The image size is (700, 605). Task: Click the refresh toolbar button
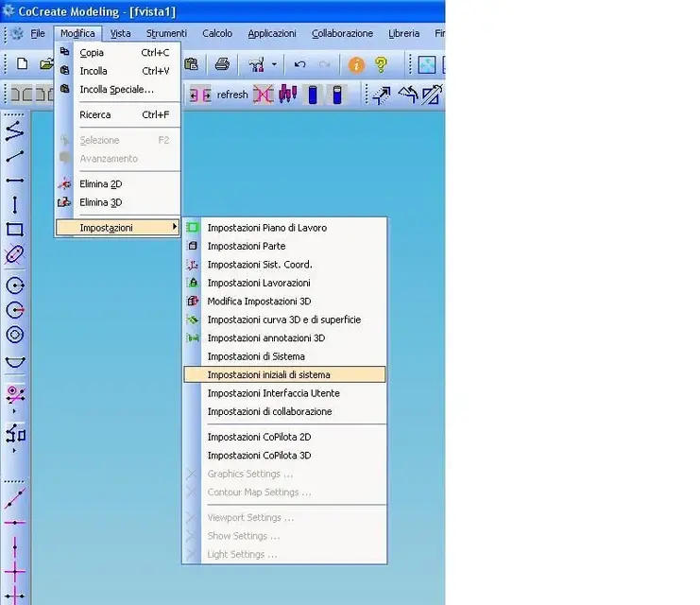[x=232, y=95]
